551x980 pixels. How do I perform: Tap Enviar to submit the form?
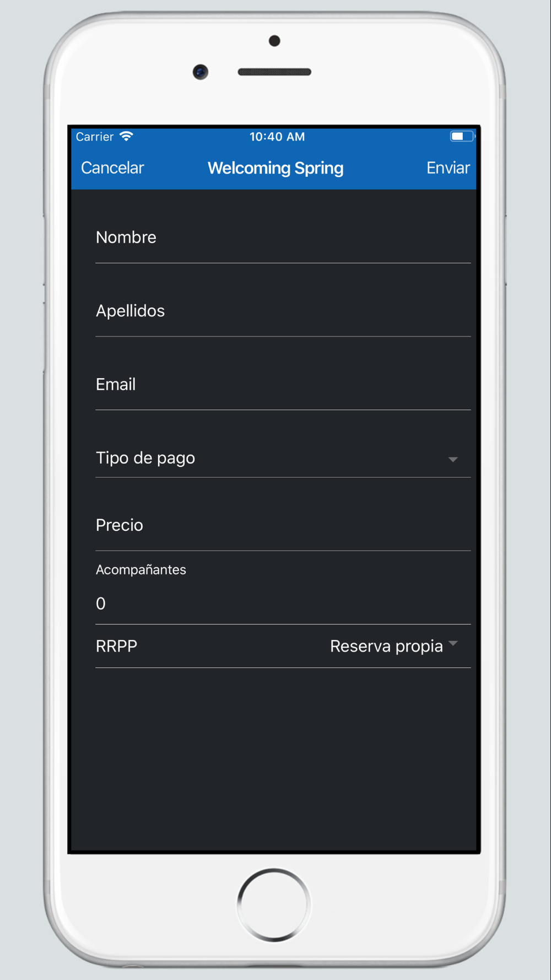448,168
